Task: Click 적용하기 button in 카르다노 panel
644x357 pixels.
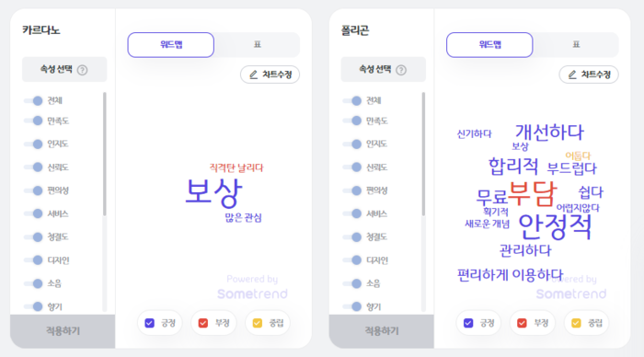Action: click(63, 331)
